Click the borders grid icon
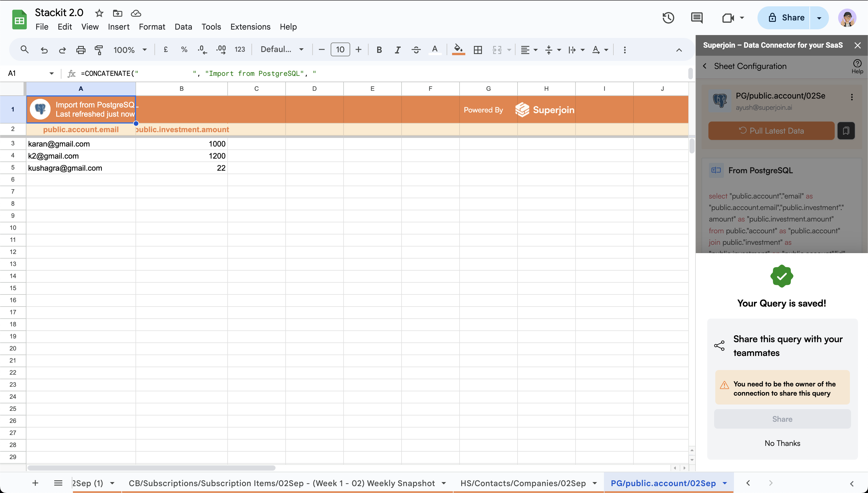This screenshot has width=868, height=493. (x=478, y=50)
